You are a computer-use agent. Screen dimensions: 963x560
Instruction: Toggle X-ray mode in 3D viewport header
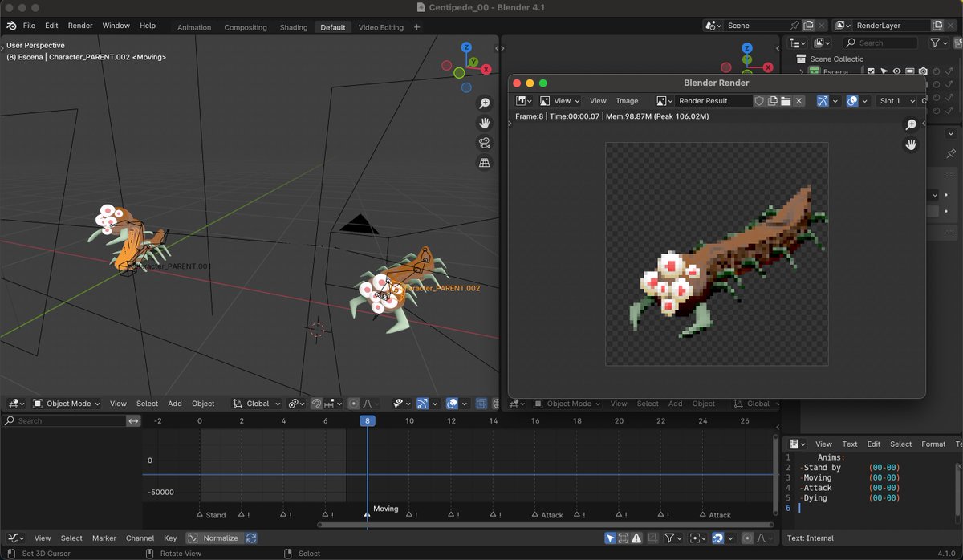[481, 404]
